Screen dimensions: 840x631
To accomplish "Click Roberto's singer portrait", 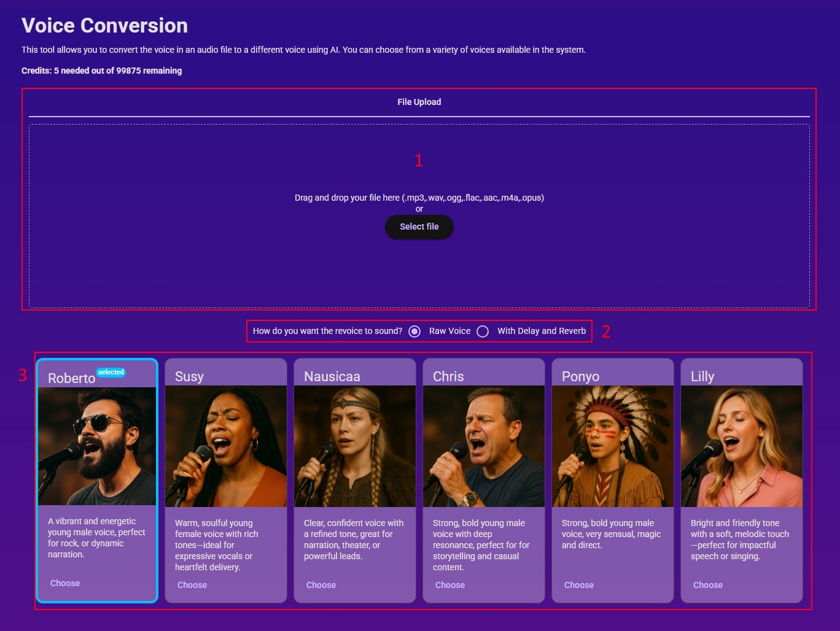I will click(97, 446).
